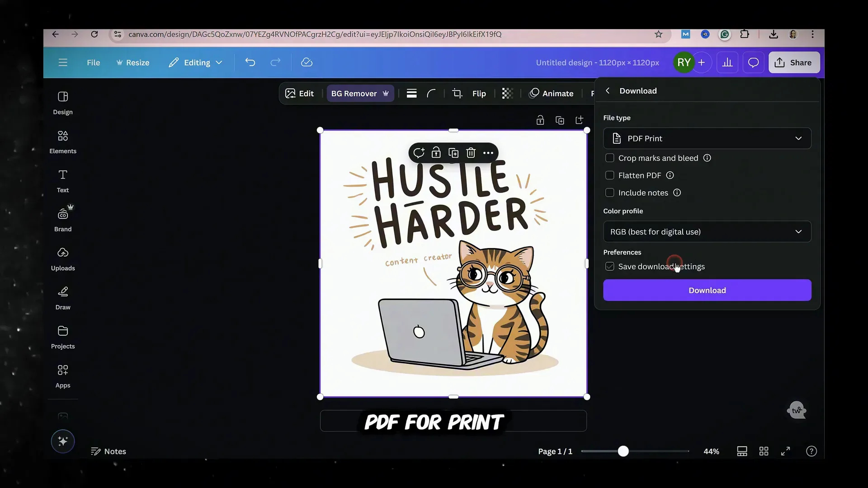Select the Draw tool in sidebar
Screen dimensions: 868x488
tap(63, 298)
